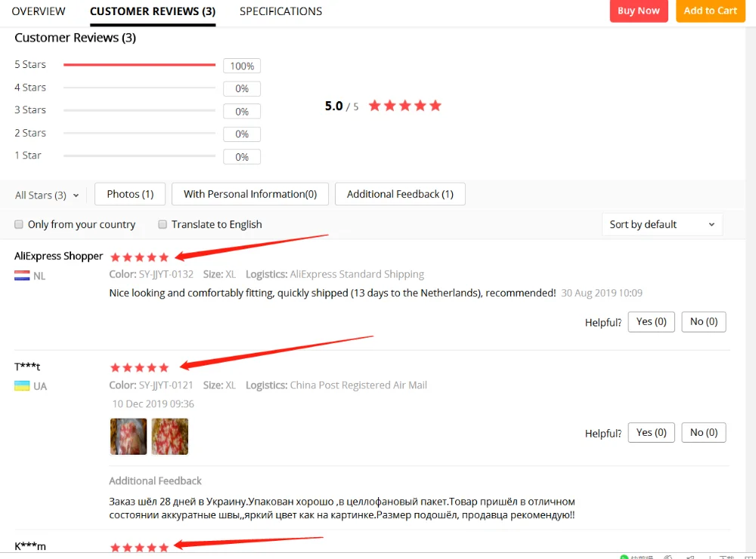
Task: Click the Add to Cart button
Action: coord(710,11)
